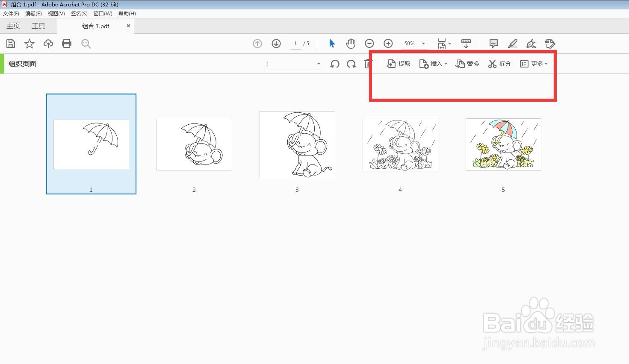Activate the selection arrow tool

pos(331,43)
